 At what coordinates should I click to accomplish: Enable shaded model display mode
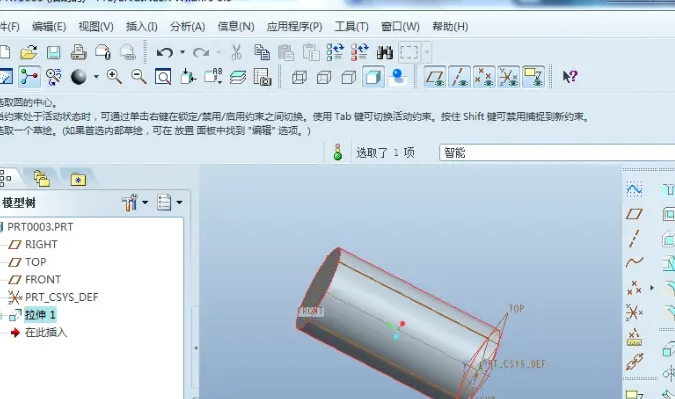point(373,77)
